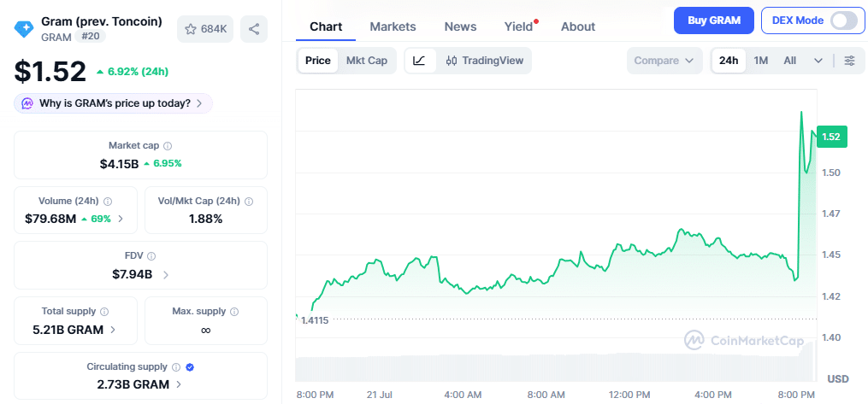Image resolution: width=868 pixels, height=404 pixels.
Task: Click the 2.73B GRAM circulating supply value
Action: 133,384
